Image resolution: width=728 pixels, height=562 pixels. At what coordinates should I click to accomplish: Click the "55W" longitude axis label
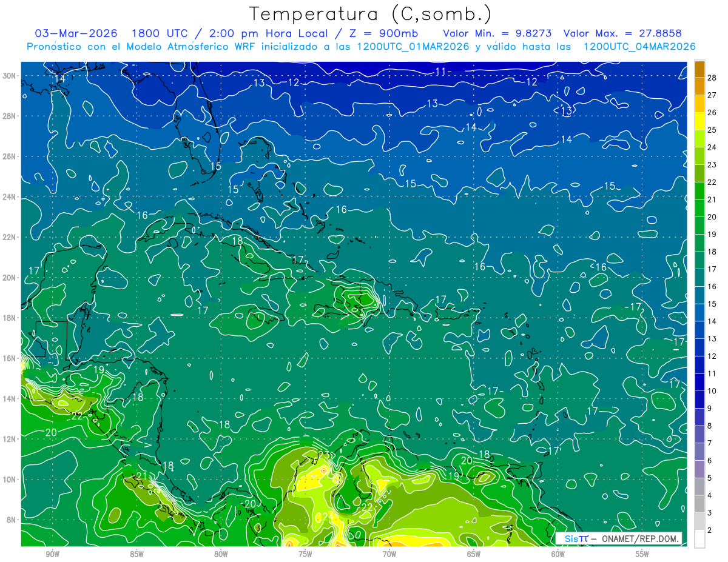point(642,554)
